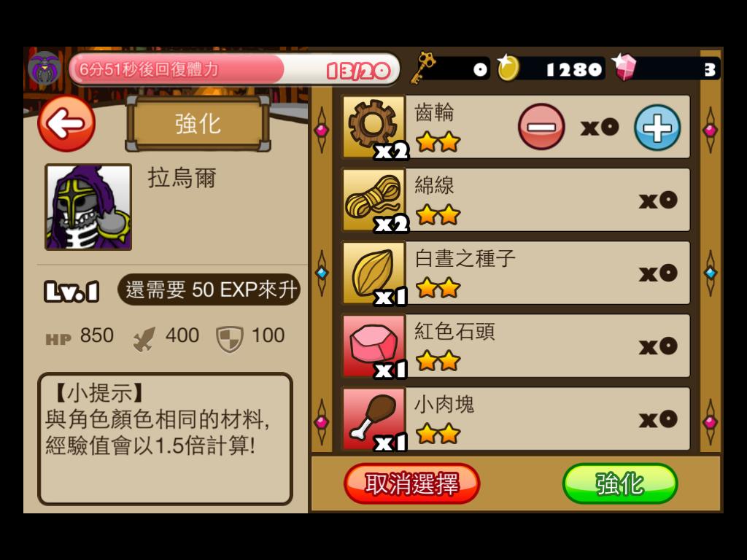This screenshot has width=747, height=560.
Task: Tap the EXP needed level label
Action: pos(209,289)
